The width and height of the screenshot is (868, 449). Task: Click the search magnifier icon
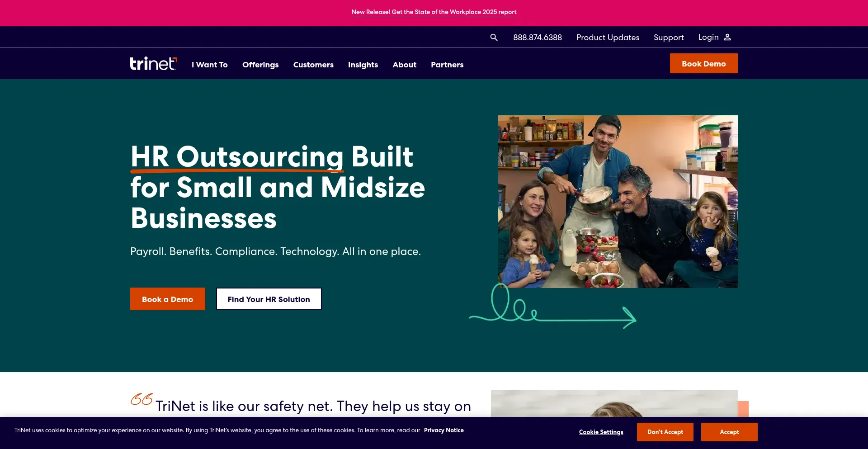tap(494, 38)
